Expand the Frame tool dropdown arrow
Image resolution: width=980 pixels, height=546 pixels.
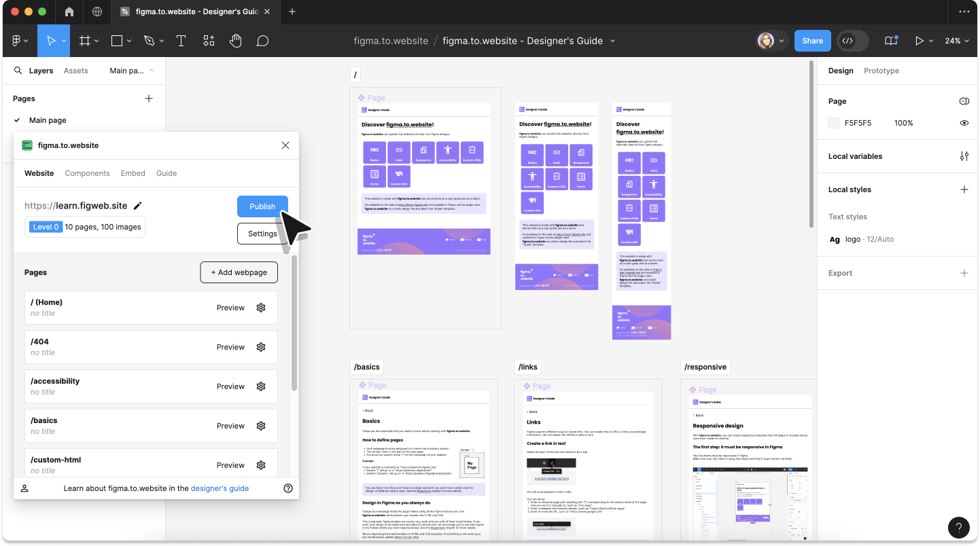[97, 41]
